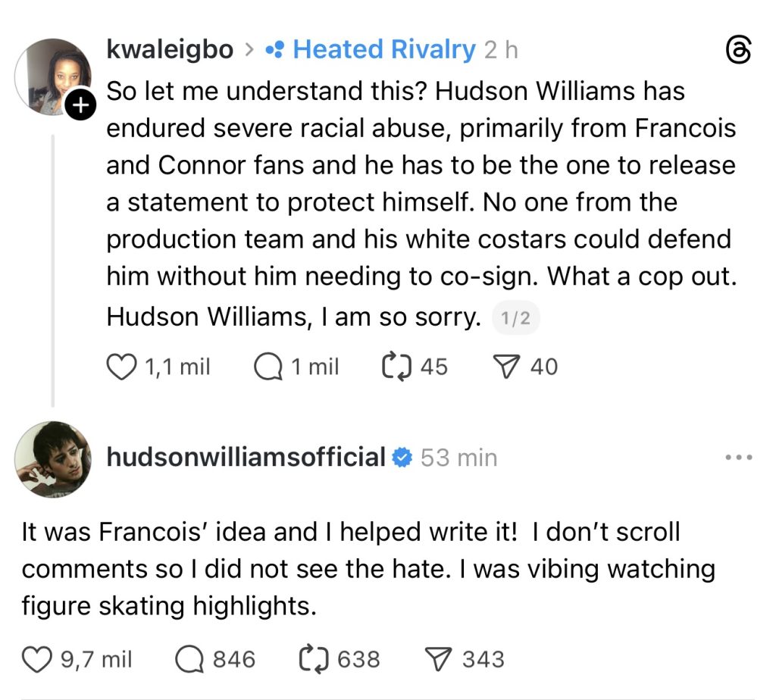
Task: Open comments on hudsonwilliamsofficial's reply
Action: 189,659
